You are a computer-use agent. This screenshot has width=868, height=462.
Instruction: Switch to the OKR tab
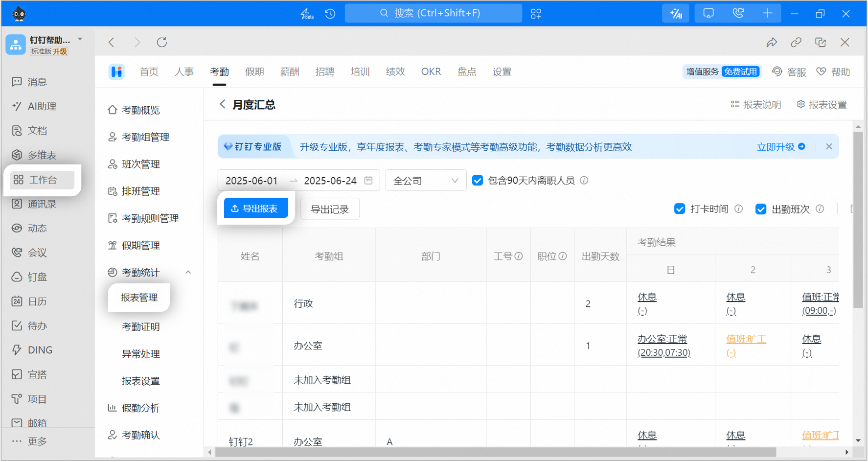(x=431, y=72)
